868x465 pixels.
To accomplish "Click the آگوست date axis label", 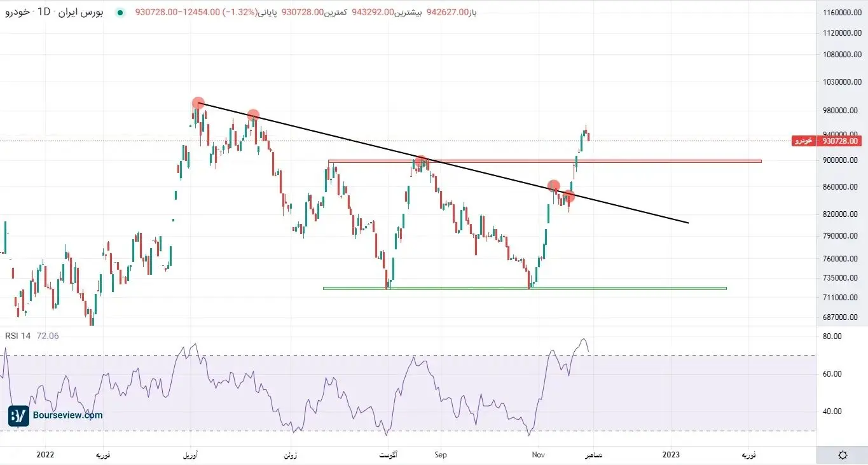I will (x=389, y=455).
